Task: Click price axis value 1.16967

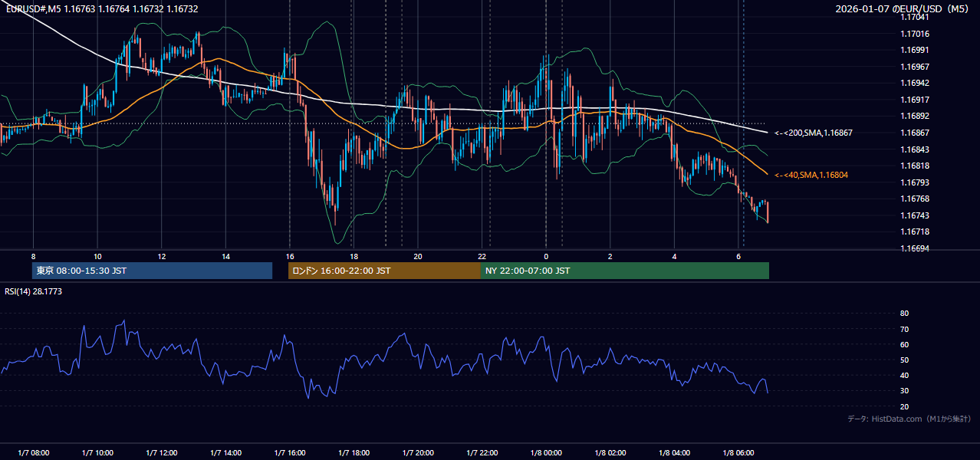Action: [x=915, y=67]
